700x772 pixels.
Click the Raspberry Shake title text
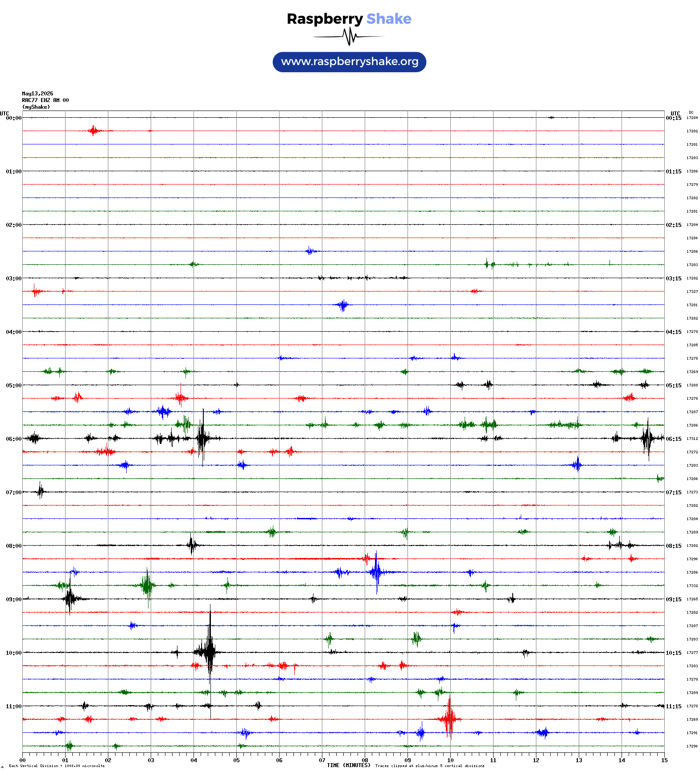coord(349,19)
